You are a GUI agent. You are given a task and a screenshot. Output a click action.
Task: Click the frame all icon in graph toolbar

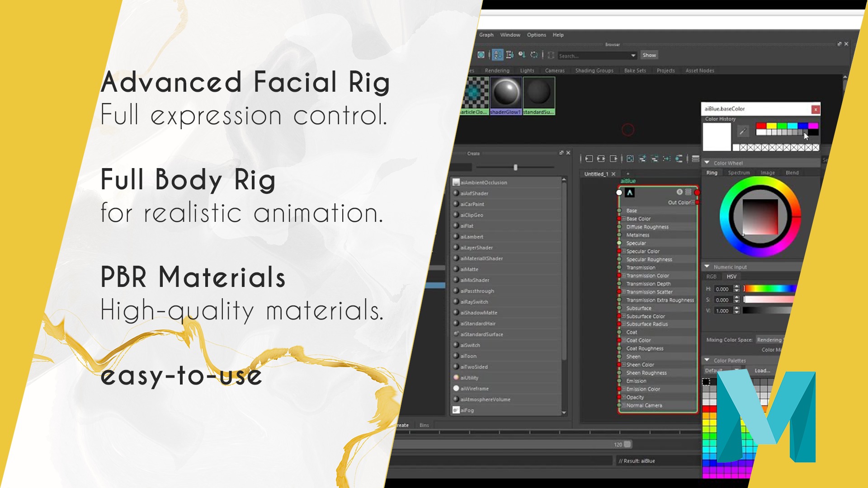[x=630, y=159]
